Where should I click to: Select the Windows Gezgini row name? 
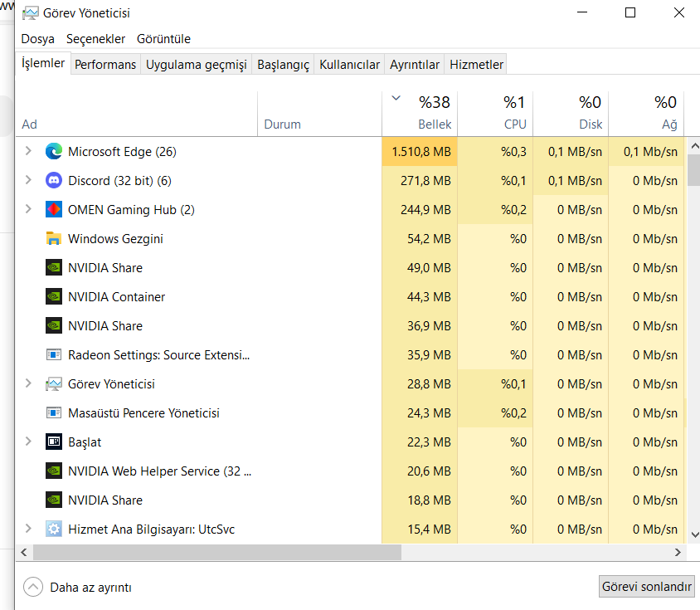pos(115,239)
